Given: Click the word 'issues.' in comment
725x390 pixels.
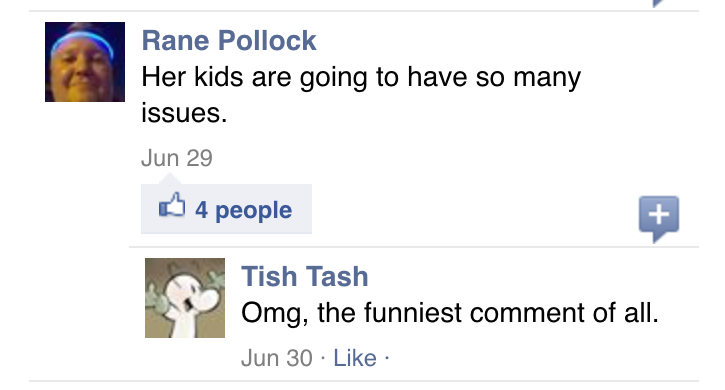Looking at the screenshot, I should [184, 113].
